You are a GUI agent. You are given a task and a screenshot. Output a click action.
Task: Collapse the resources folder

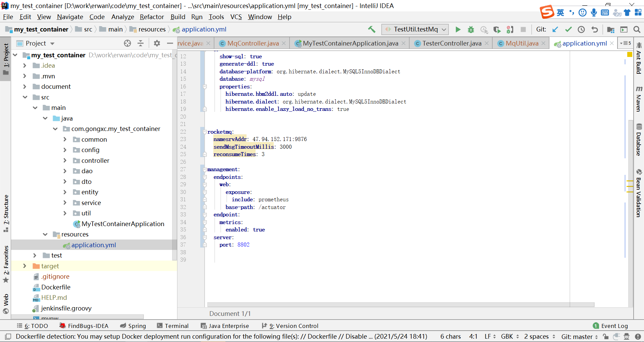click(45, 234)
